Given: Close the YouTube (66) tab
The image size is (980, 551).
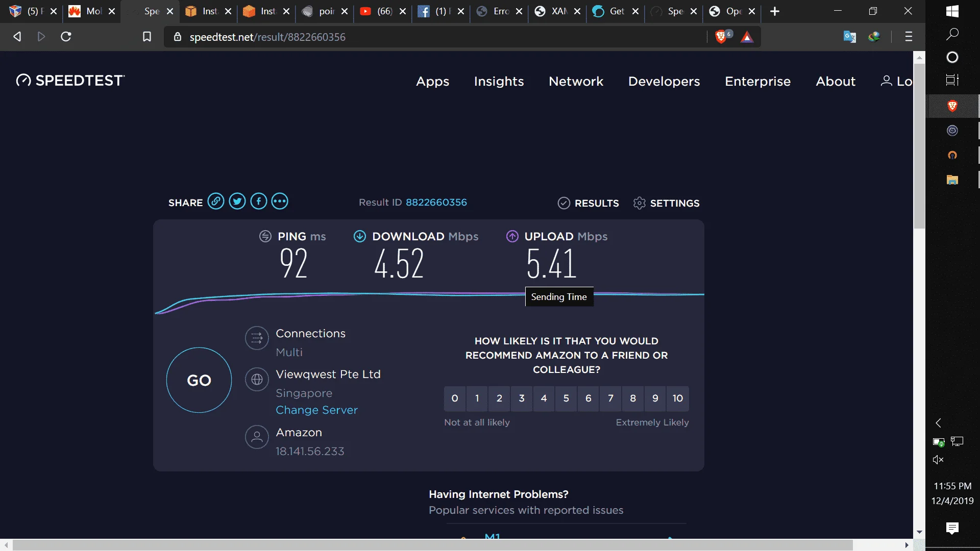Looking at the screenshot, I should click(x=403, y=11).
